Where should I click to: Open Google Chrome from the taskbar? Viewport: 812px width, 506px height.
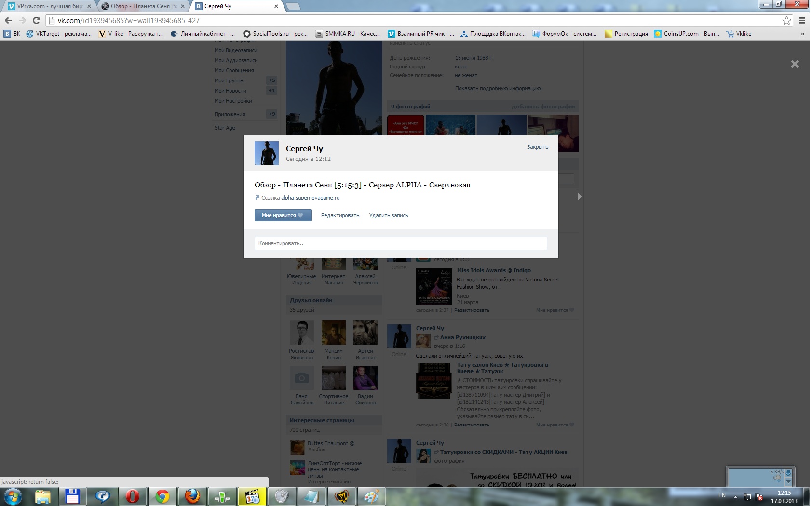tap(162, 496)
